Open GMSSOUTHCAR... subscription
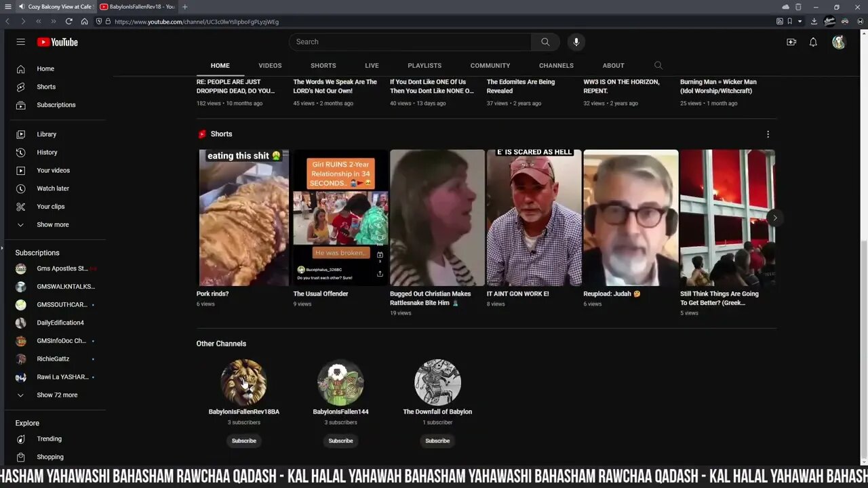Viewport: 868px width, 488px height. pyautogui.click(x=55, y=305)
